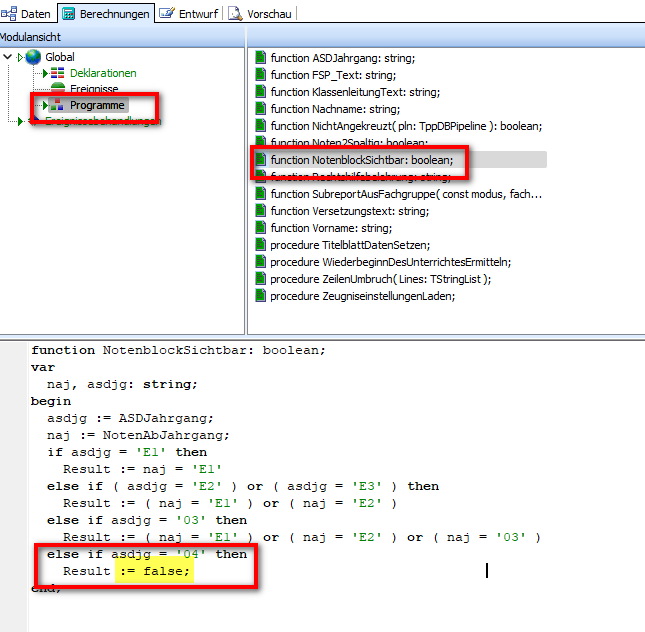Click the document icon of TitelblattDatenSetzen procedure
The image size is (645, 632).
260,244
